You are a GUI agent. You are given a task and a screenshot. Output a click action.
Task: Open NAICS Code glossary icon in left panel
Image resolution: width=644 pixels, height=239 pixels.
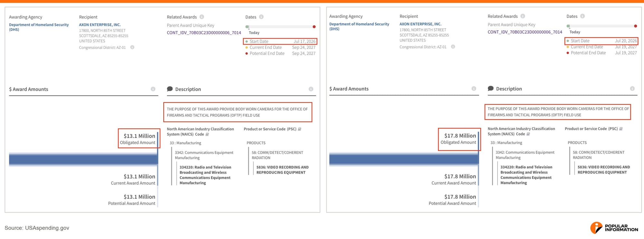tap(207, 134)
